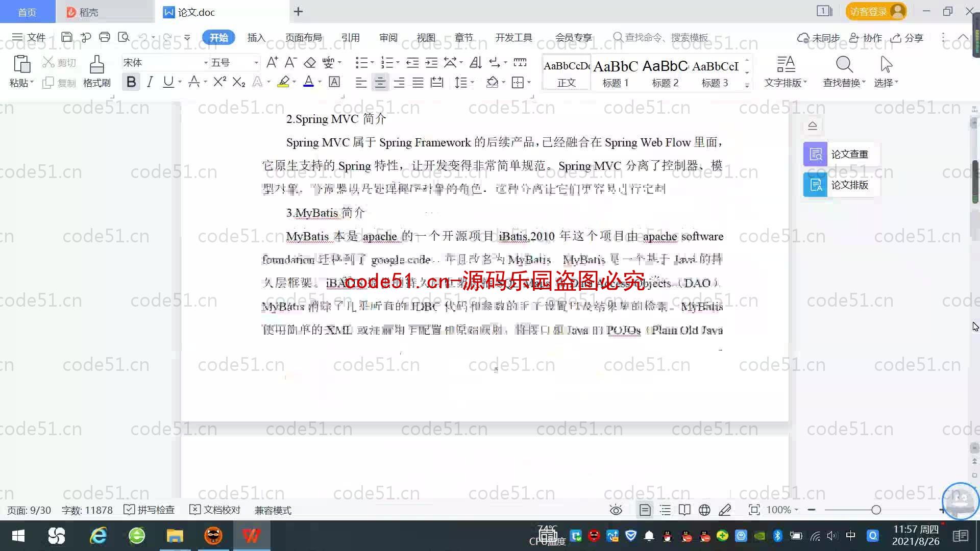Increase font size with A+ icon

click(272, 62)
